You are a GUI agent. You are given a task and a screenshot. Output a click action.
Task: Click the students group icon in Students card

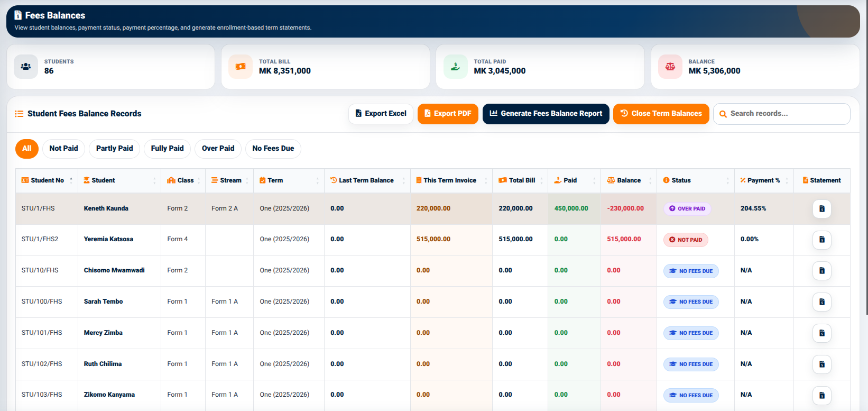pos(26,67)
